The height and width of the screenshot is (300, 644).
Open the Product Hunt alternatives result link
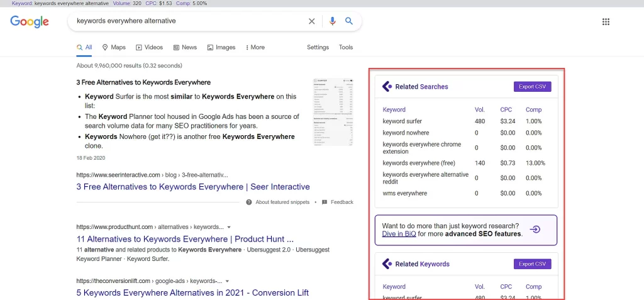186,239
